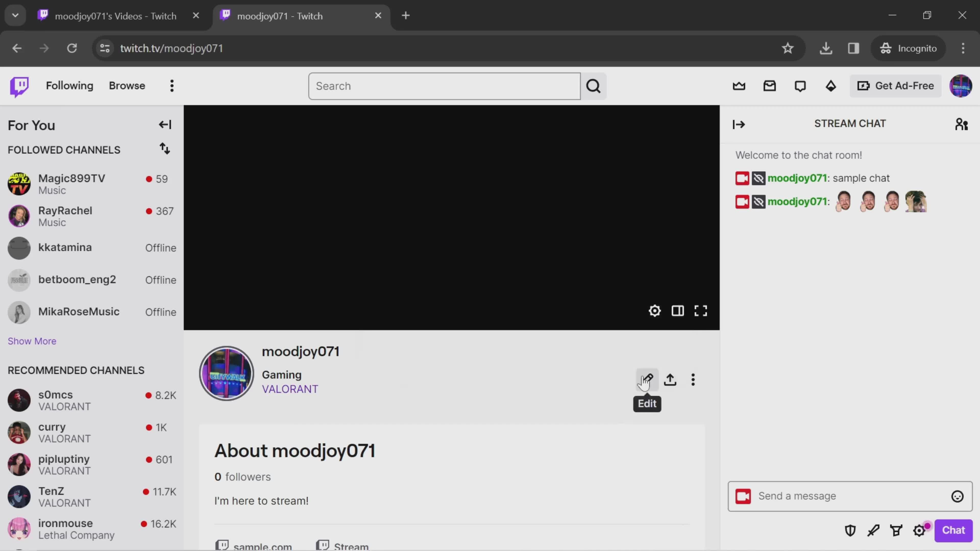Open curry recommended channel
The height and width of the screenshot is (551, 980).
pyautogui.click(x=91, y=432)
